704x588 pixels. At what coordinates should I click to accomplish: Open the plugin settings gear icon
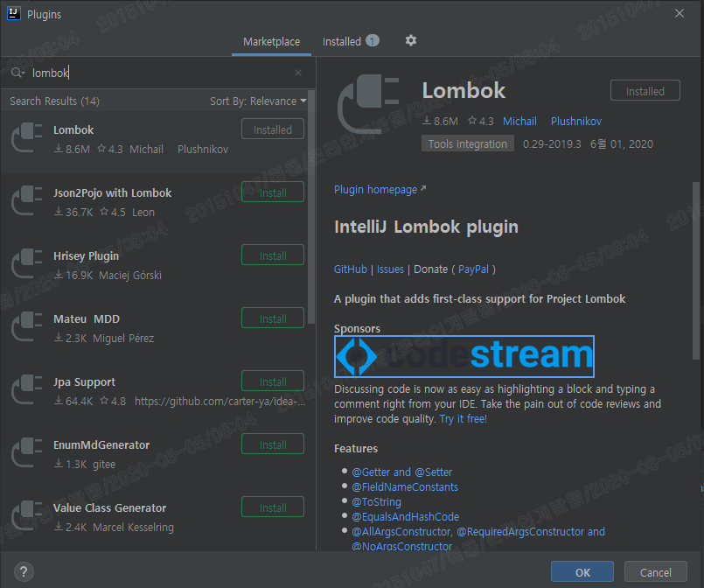(411, 41)
